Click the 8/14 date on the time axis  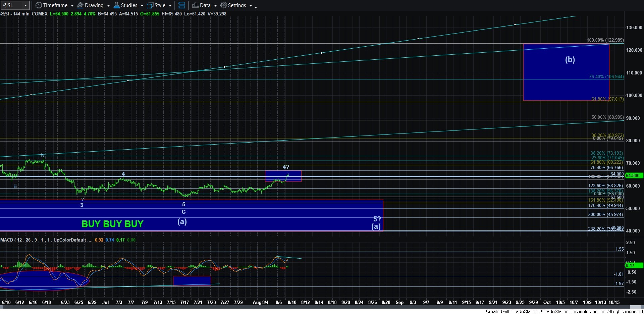click(319, 302)
